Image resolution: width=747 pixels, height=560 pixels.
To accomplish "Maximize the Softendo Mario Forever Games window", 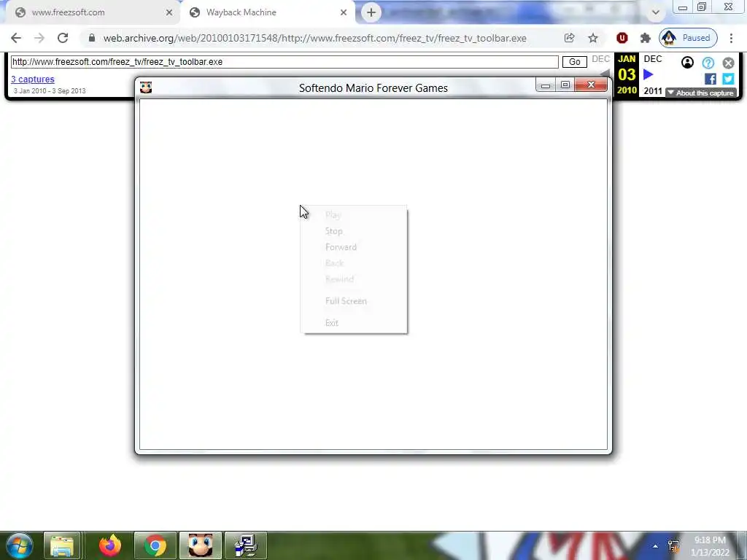I will (x=565, y=85).
